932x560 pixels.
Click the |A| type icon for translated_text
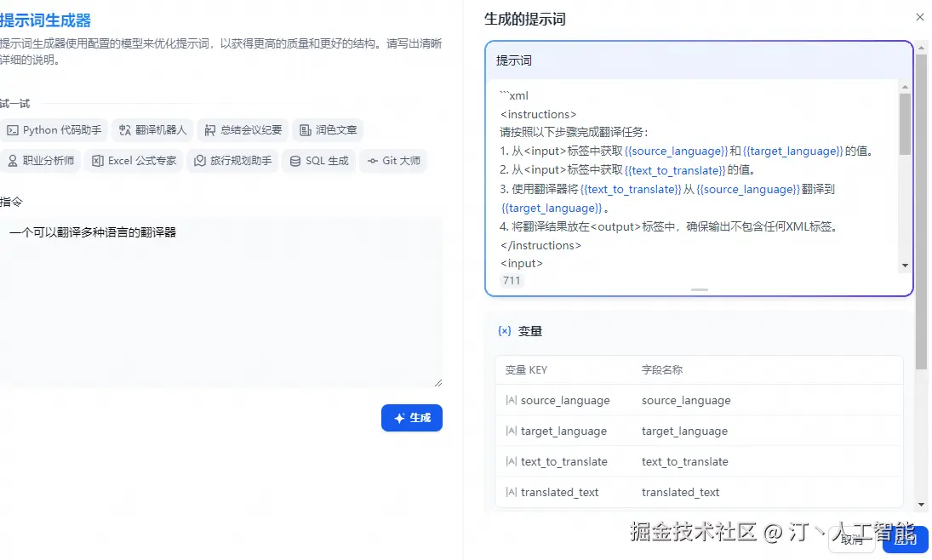pos(512,492)
